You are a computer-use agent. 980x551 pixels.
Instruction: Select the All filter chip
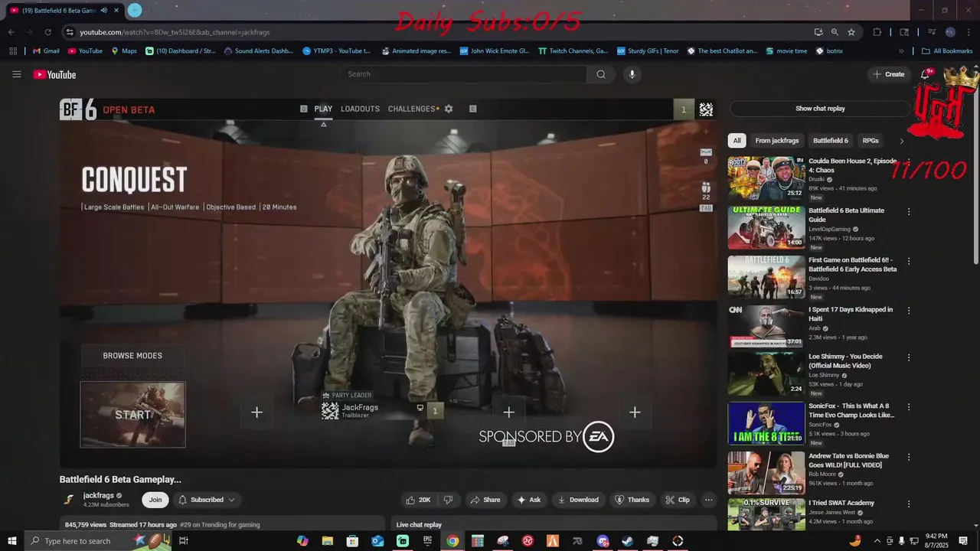(737, 141)
